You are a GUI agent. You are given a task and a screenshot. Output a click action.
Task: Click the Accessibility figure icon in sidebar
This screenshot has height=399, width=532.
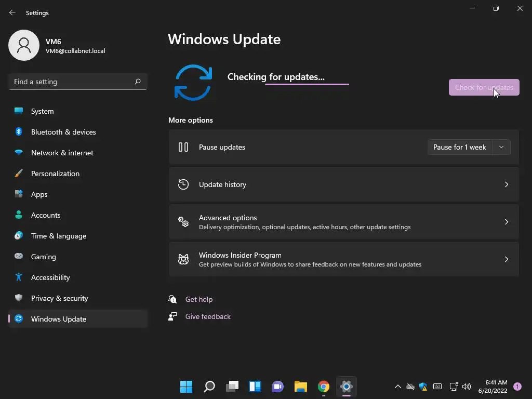[x=19, y=277]
